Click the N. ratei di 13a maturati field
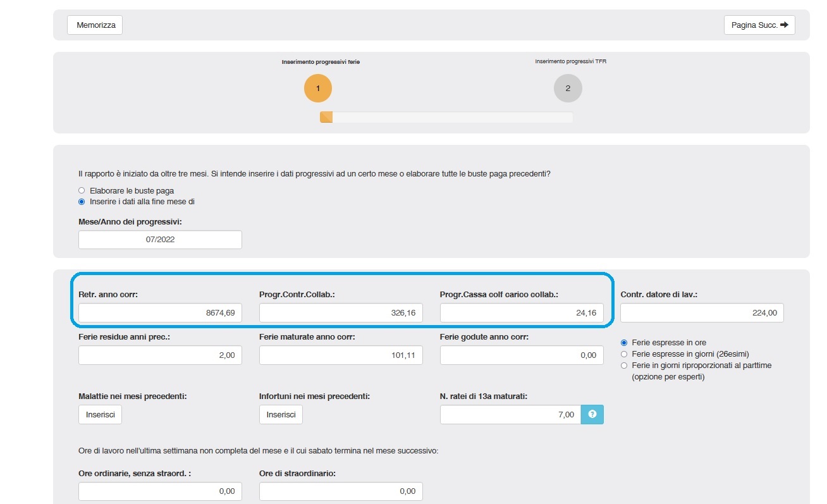Viewport: 827px width, 504px height. click(x=510, y=414)
